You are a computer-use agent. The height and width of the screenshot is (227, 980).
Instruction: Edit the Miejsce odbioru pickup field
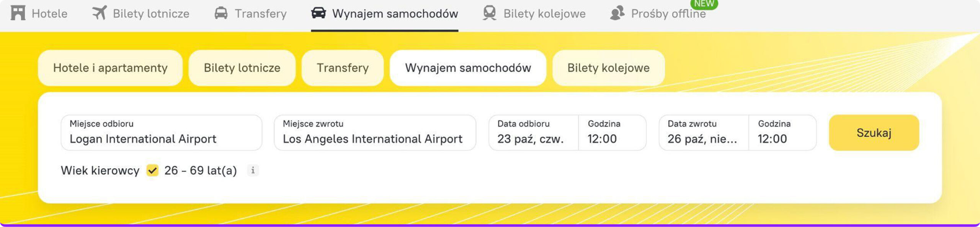click(x=161, y=133)
